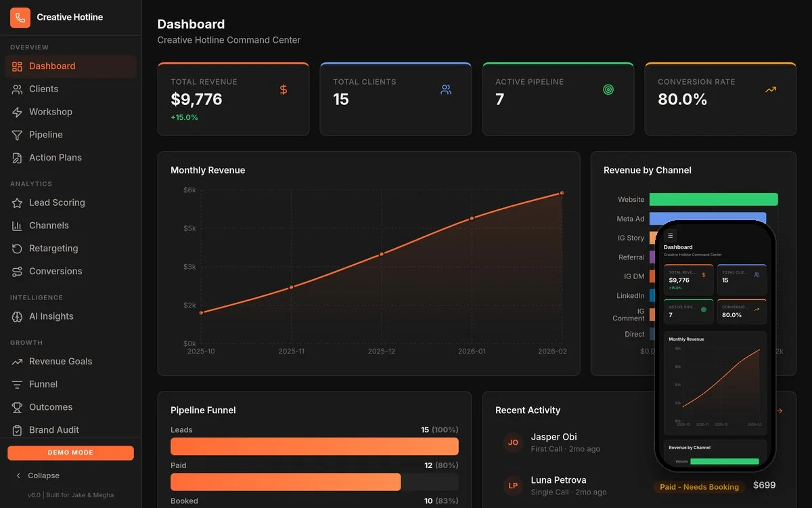Open the Dashboard page in the sidebar
Viewport: 812px width, 508px height.
coord(71,66)
